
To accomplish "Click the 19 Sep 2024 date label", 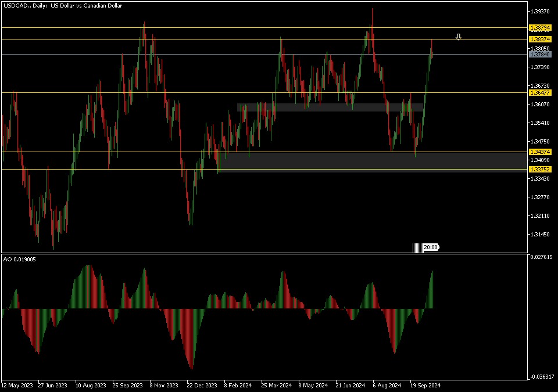I will tap(425, 385).
